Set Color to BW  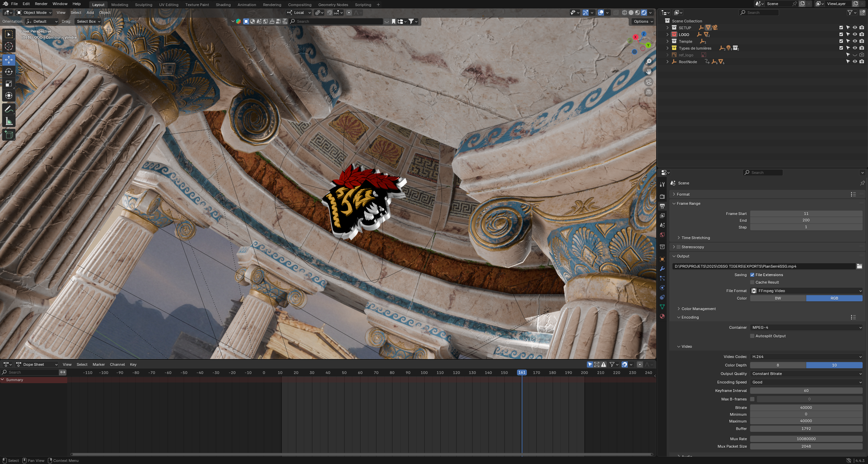778,298
